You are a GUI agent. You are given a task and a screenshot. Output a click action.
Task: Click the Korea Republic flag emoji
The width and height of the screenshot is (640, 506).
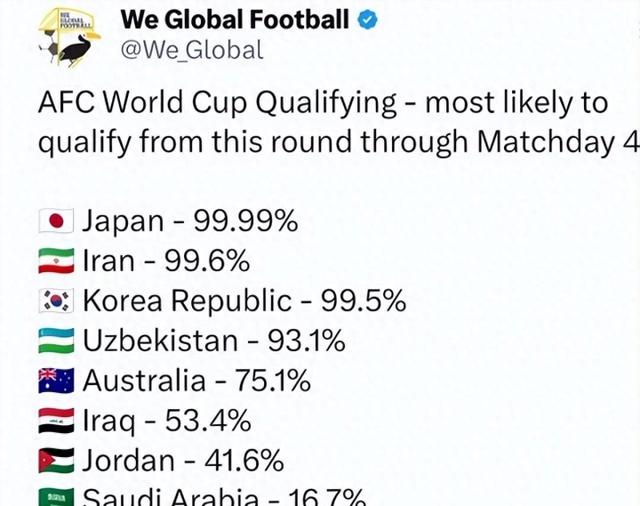coord(56,301)
